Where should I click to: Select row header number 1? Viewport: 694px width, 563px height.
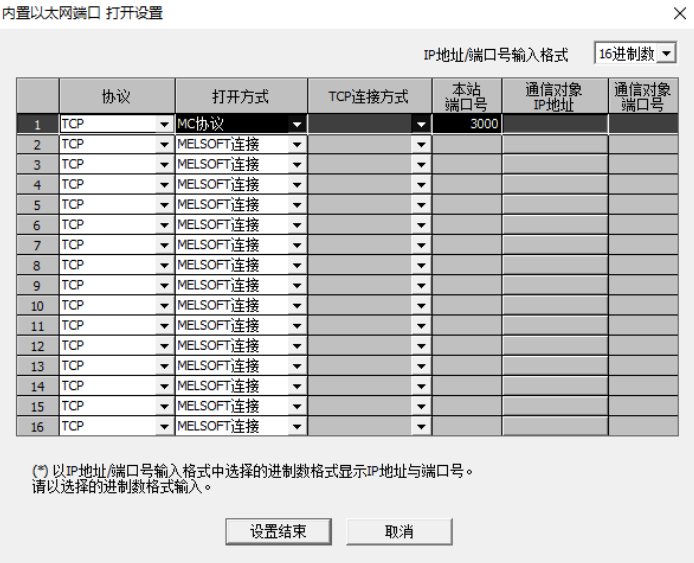click(37, 124)
